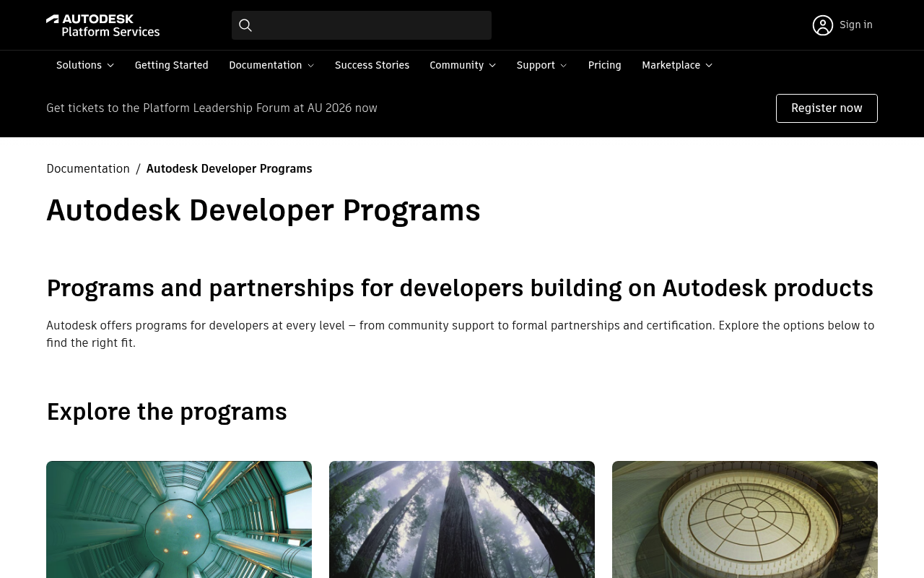The height and width of the screenshot is (578, 924).
Task: Click the Autodesk Developer Programs page title
Action: (x=263, y=210)
